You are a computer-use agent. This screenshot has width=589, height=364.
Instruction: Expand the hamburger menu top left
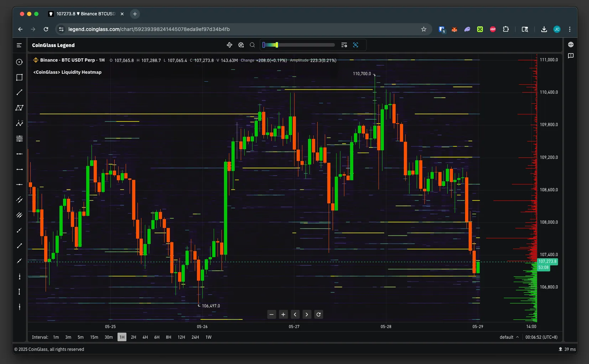19,45
